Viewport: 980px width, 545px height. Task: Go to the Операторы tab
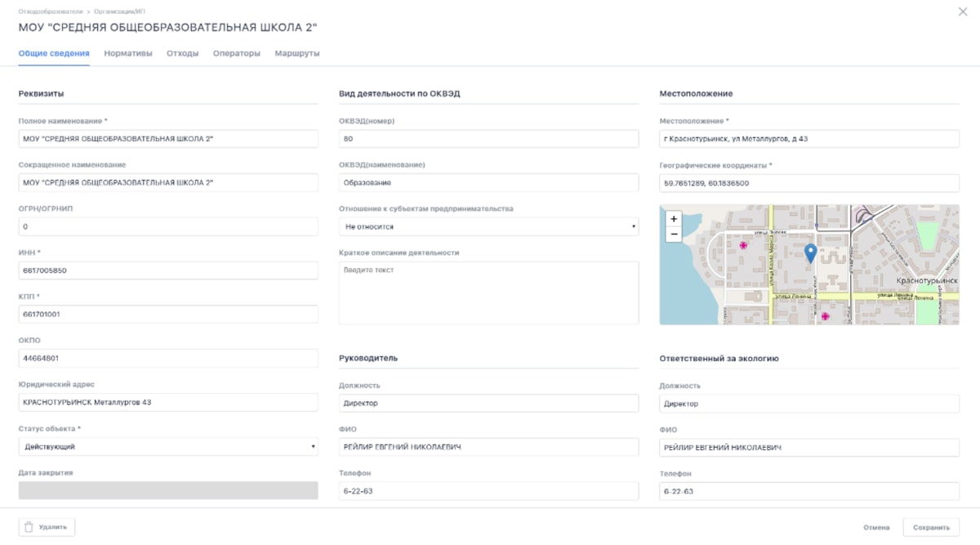pos(237,53)
